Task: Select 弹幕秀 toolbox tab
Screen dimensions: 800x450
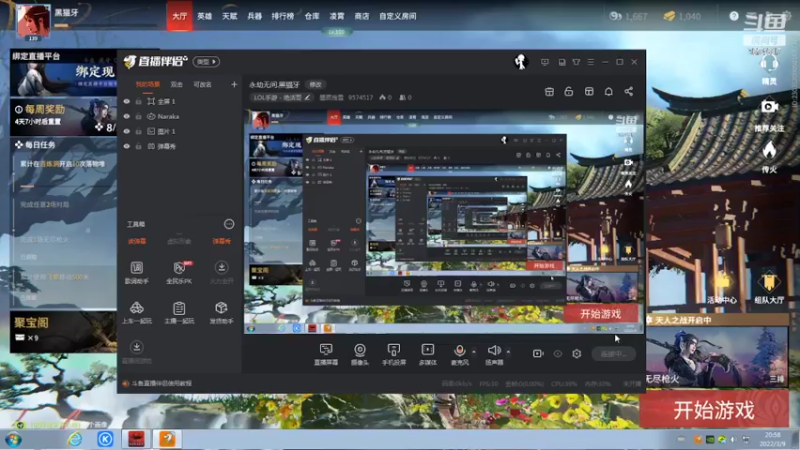Action: [x=221, y=241]
